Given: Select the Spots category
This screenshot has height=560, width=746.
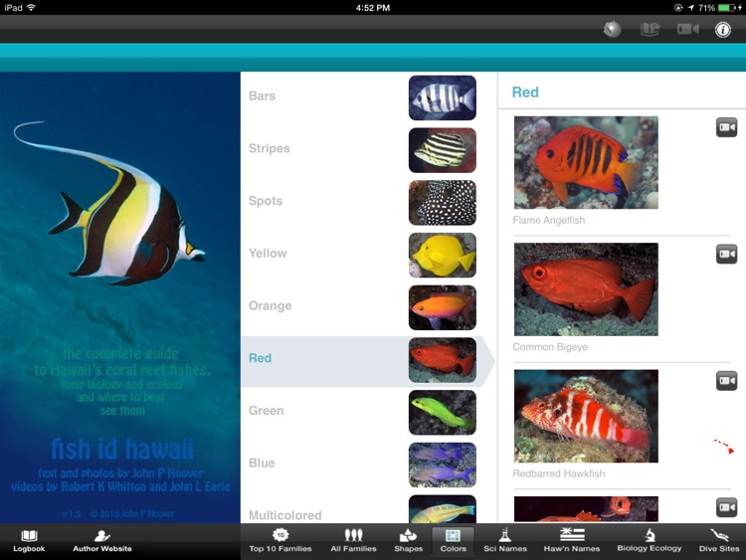Looking at the screenshot, I should tap(369, 202).
